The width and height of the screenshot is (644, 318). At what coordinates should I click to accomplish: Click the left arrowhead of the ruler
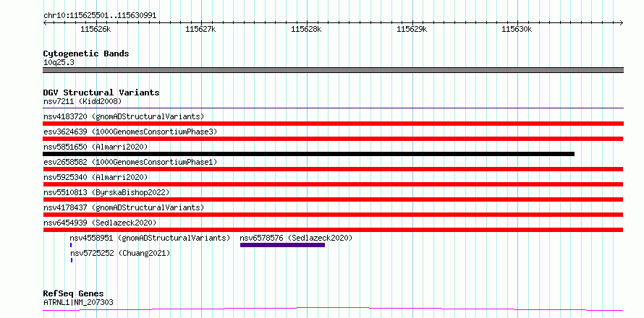click(45, 22)
